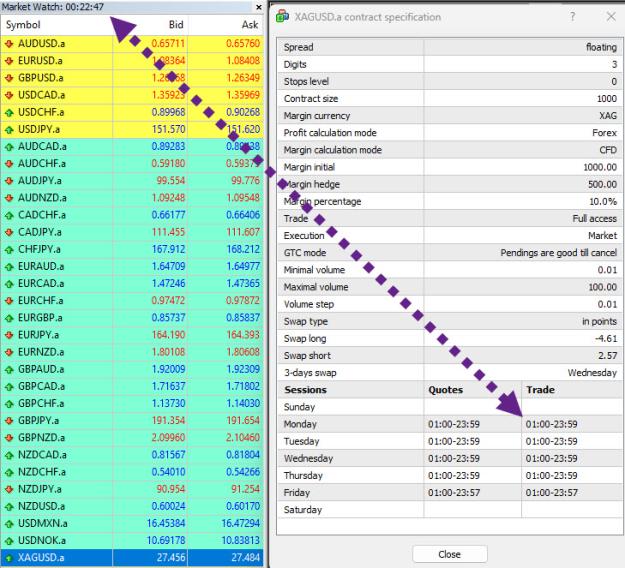This screenshot has width=625, height=568.
Task: Click the arrow icon beside EURGBP.a
Action: tap(9, 318)
